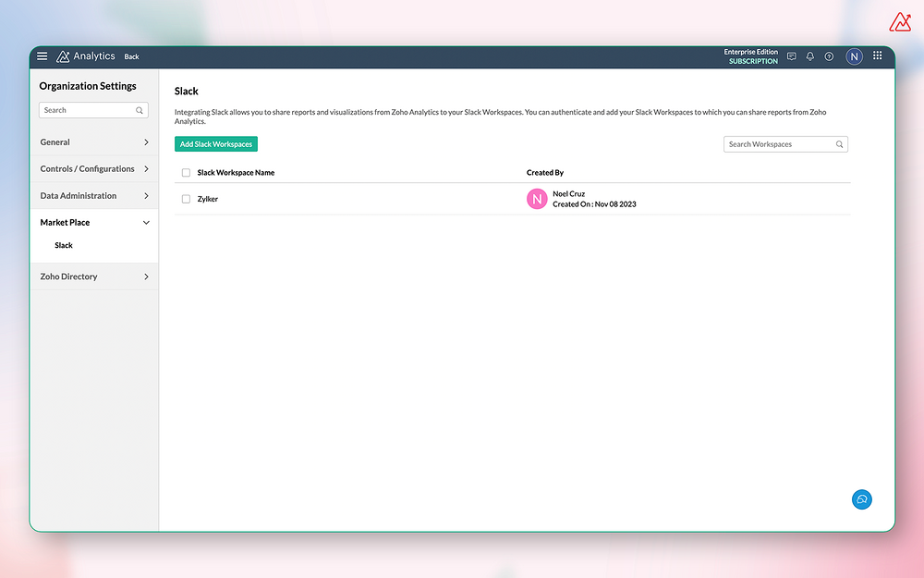Focus the Search Workspaces field
This screenshot has width=924, height=578.
click(x=785, y=144)
